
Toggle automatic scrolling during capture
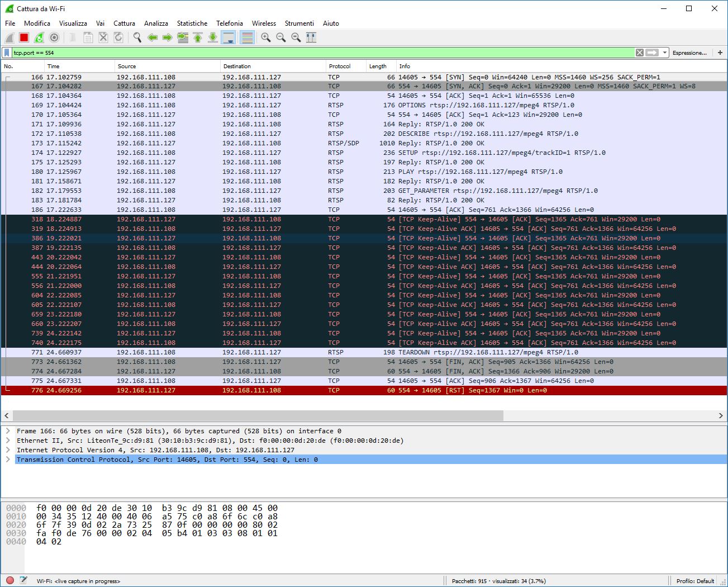(x=229, y=37)
